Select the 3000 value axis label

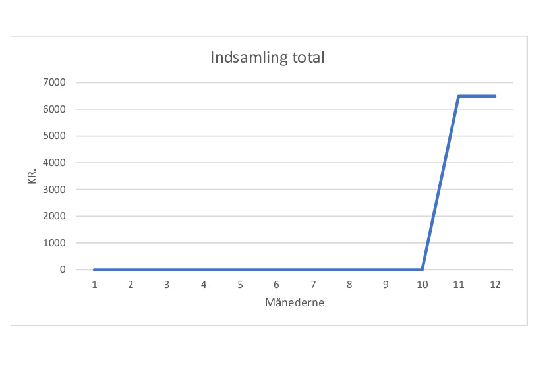[54, 190]
